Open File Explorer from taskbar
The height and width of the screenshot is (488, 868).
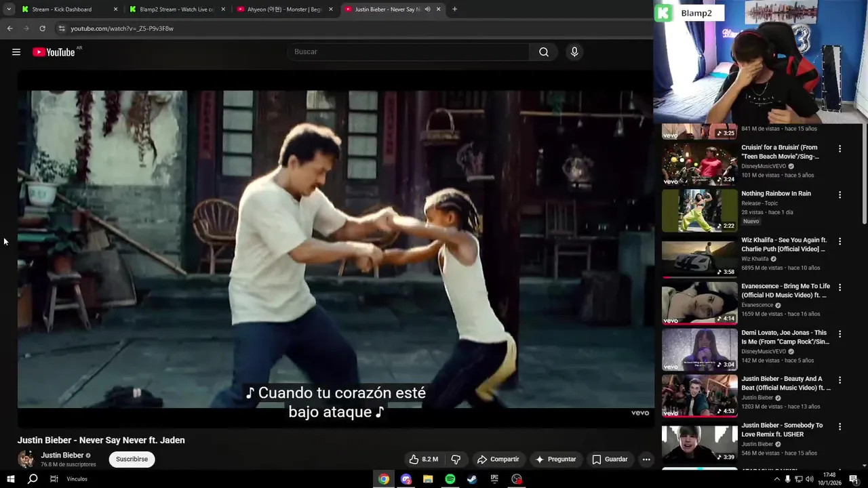[x=428, y=479]
